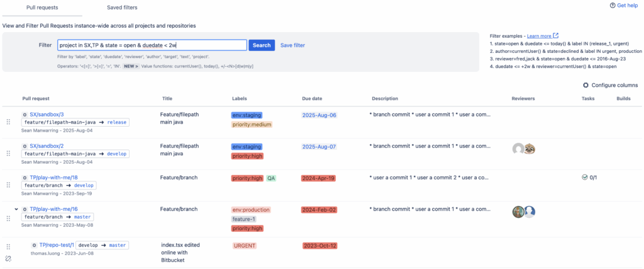
Task: Open the TP/repo-test/1 pull request link
Action: [x=57, y=245]
